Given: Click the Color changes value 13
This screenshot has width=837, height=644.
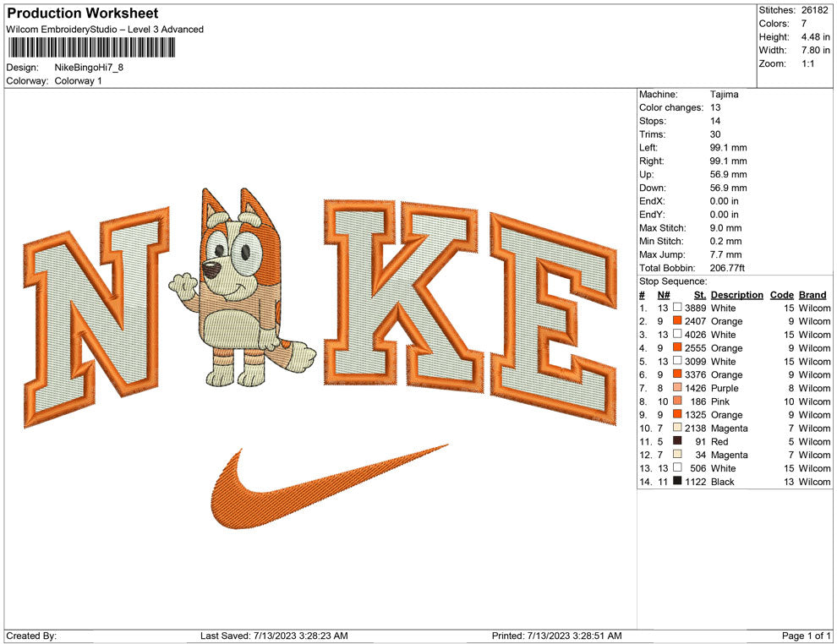Looking at the screenshot, I should [x=715, y=108].
